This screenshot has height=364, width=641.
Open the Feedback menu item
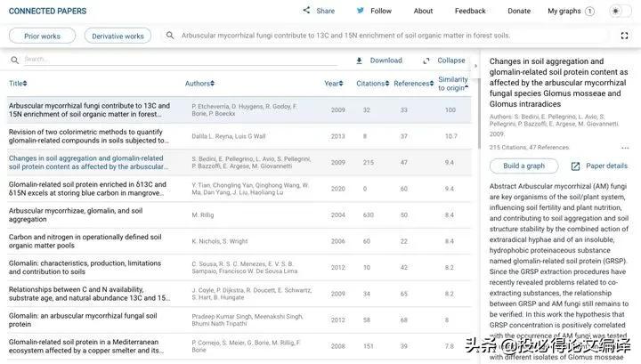[470, 11]
